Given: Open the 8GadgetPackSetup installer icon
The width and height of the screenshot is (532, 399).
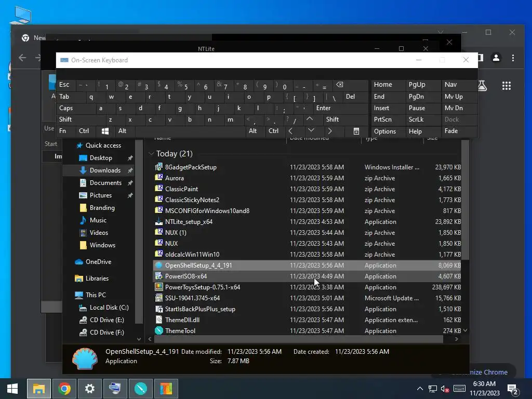Looking at the screenshot, I should [158, 167].
